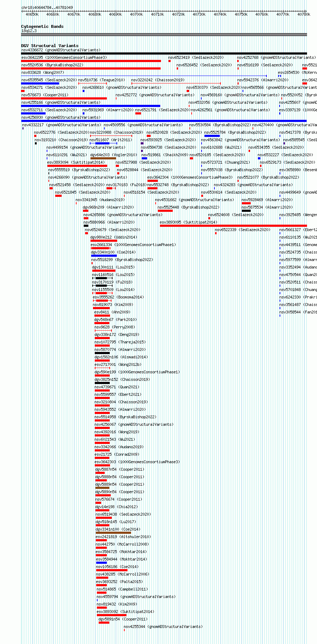317x644 pixels.
Task: Select variant nsv511607 (Arlt2011) label
Action: point(111,140)
